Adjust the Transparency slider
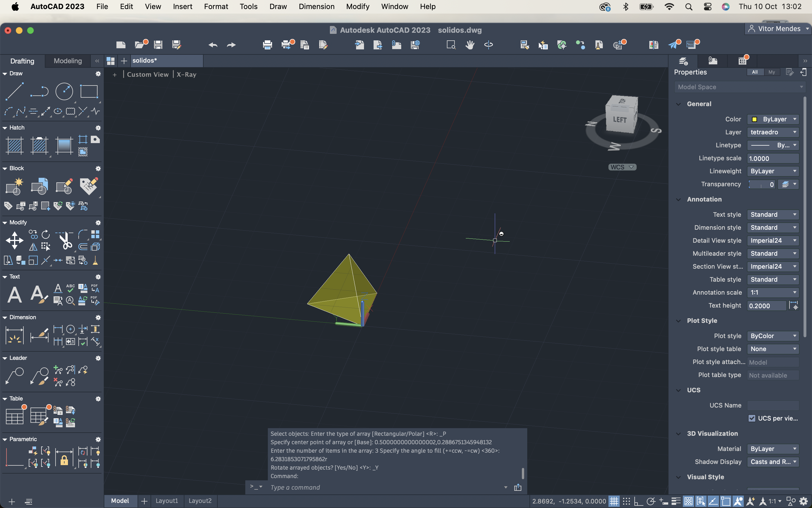The image size is (812, 508). click(762, 185)
